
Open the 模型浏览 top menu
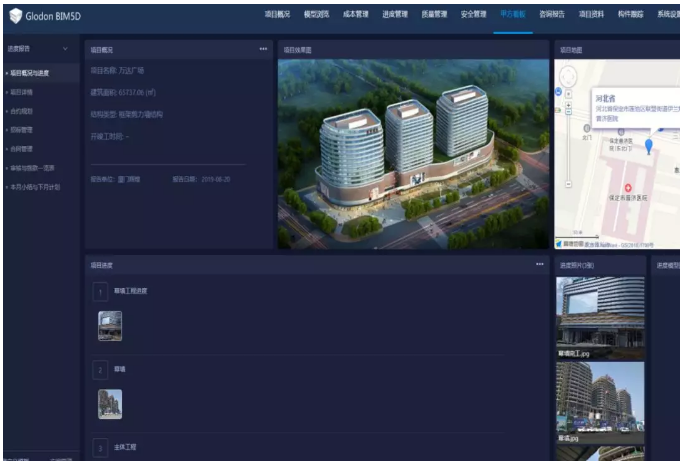click(316, 14)
